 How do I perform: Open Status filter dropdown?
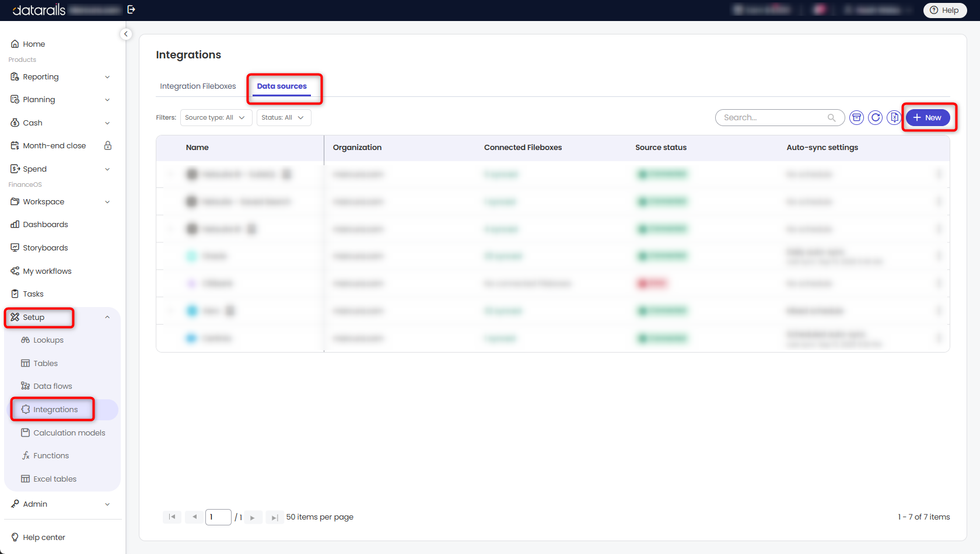[x=283, y=117]
